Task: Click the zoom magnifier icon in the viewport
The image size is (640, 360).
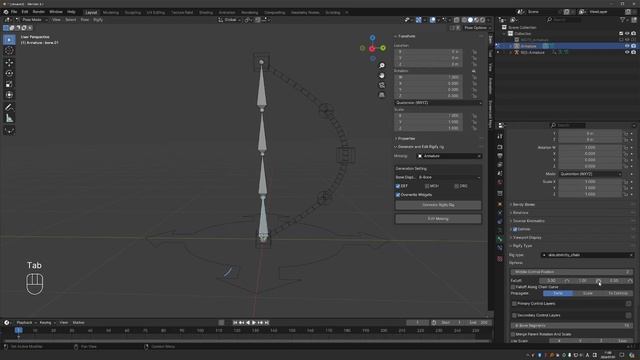Action: point(382,66)
